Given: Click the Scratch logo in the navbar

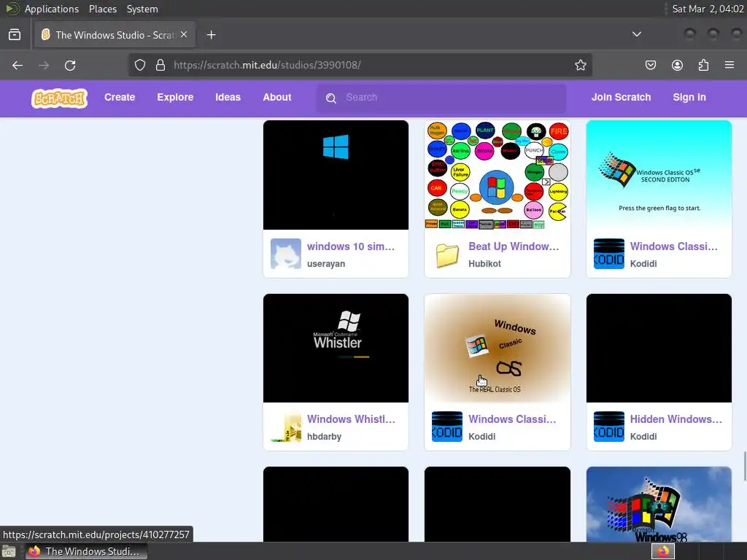Looking at the screenshot, I should coord(60,98).
